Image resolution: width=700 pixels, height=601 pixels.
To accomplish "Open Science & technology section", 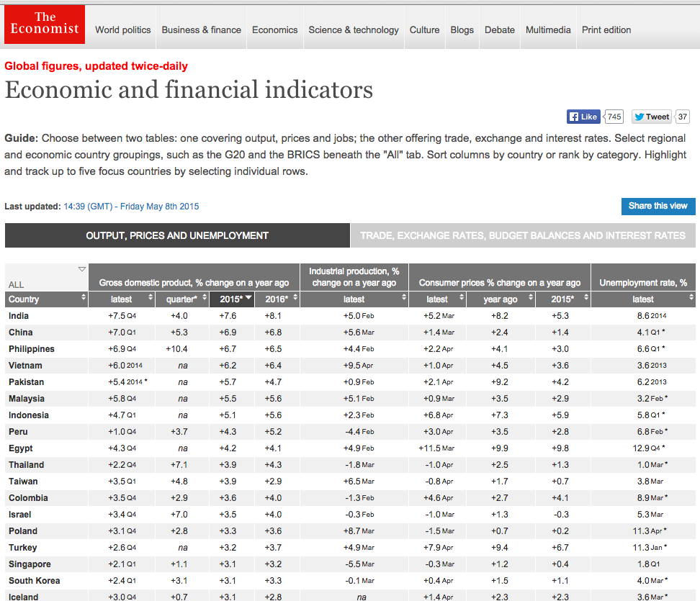I will point(354,30).
